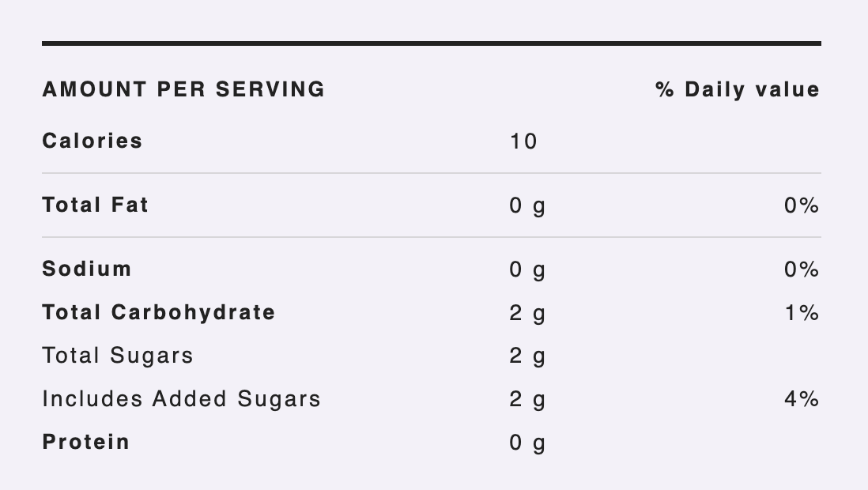Click the Protein 0 g amount
Image resolution: width=868 pixels, height=490 pixels.
(527, 443)
